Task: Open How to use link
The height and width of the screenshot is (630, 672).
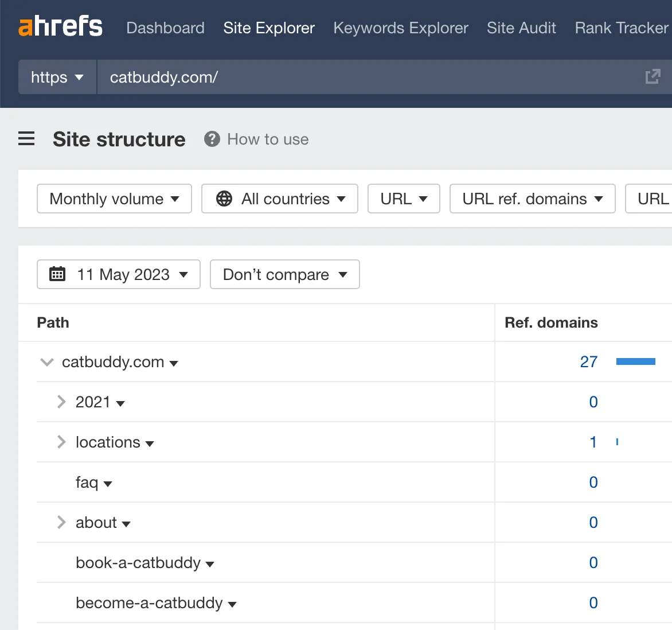Action: pyautogui.click(x=268, y=139)
